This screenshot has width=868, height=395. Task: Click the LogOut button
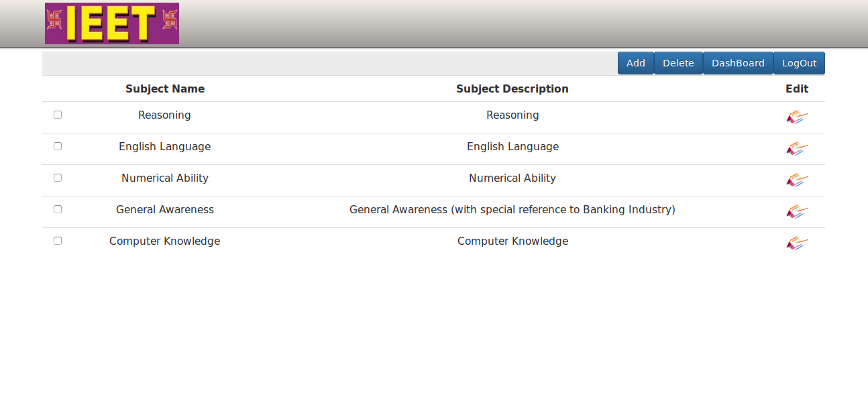799,63
